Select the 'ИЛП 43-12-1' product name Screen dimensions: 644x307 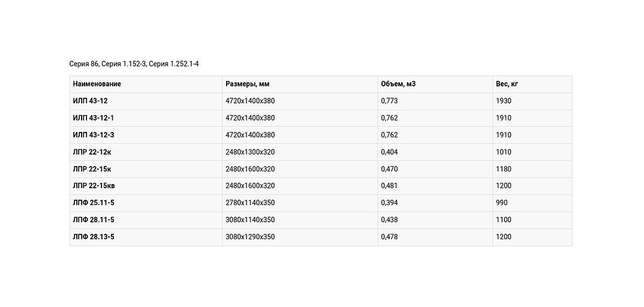click(94, 118)
